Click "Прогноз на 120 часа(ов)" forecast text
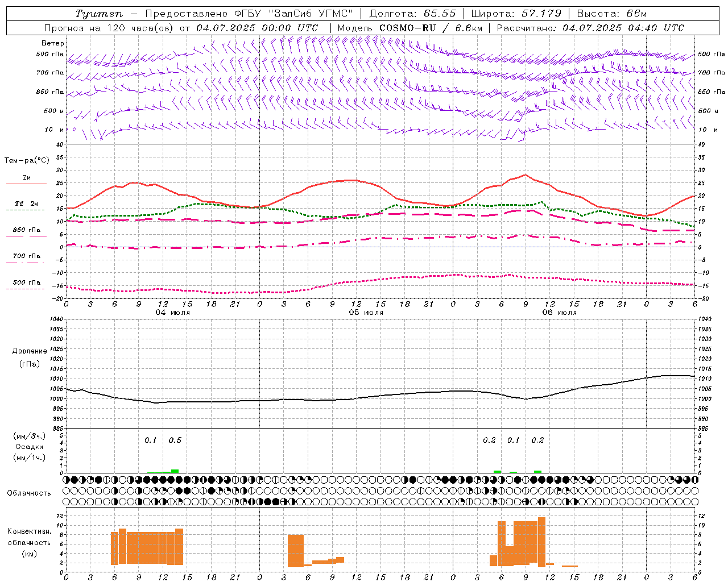This screenshot has width=728, height=582. (109, 28)
